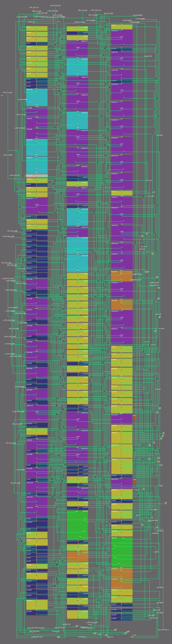
Task: Click the dma_addr_ext label
Action: tap(154, 285)
